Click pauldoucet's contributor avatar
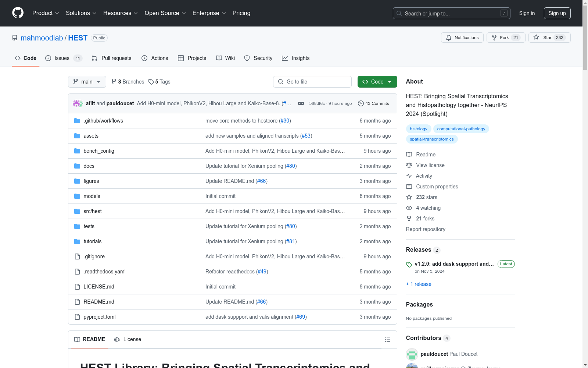The image size is (588, 368). pos(412,354)
